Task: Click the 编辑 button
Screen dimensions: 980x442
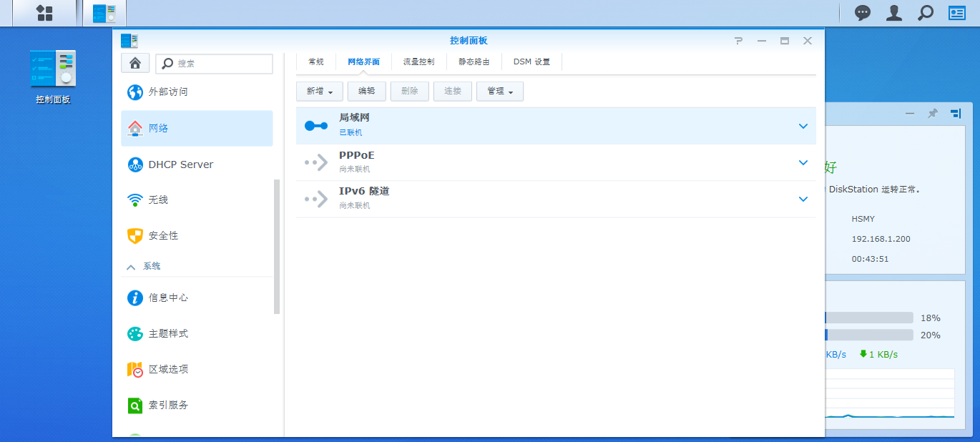Action: (x=366, y=91)
